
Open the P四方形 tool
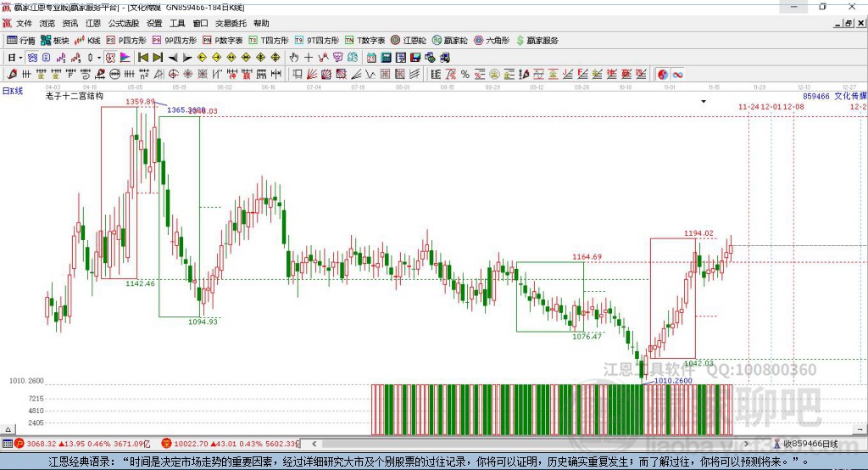pyautogui.click(x=126, y=41)
